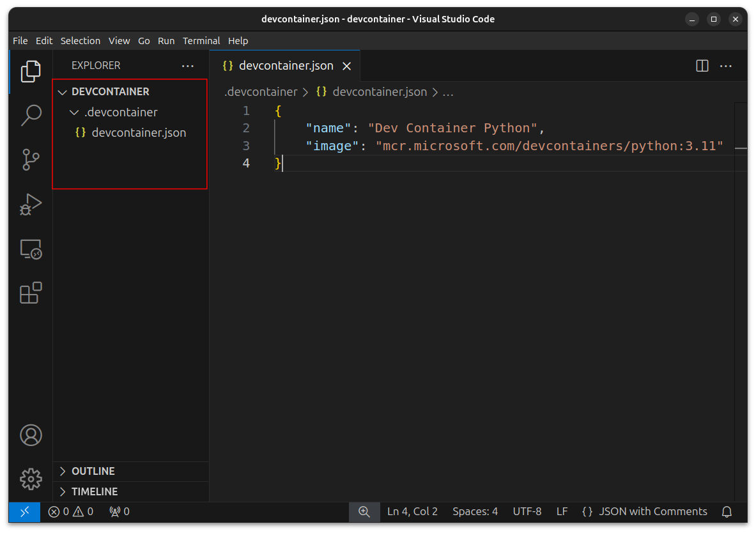Open the notifications bell

727,512
